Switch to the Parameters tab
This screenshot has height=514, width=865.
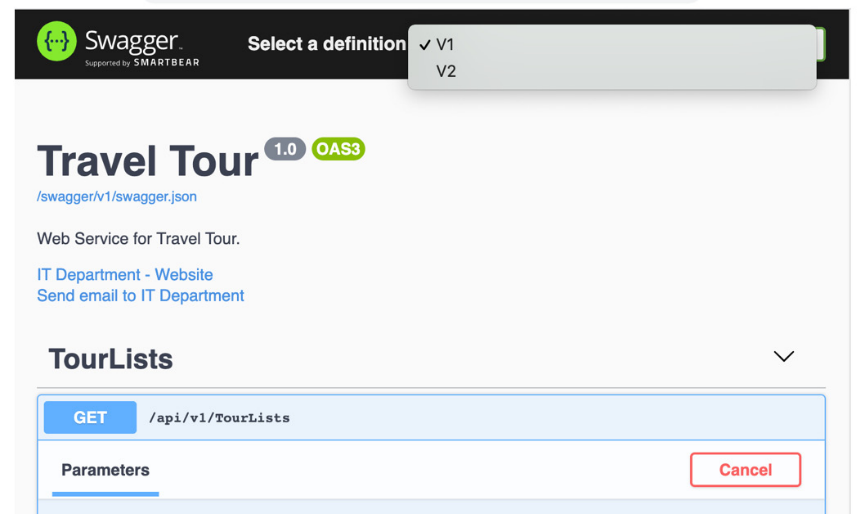[x=105, y=470]
